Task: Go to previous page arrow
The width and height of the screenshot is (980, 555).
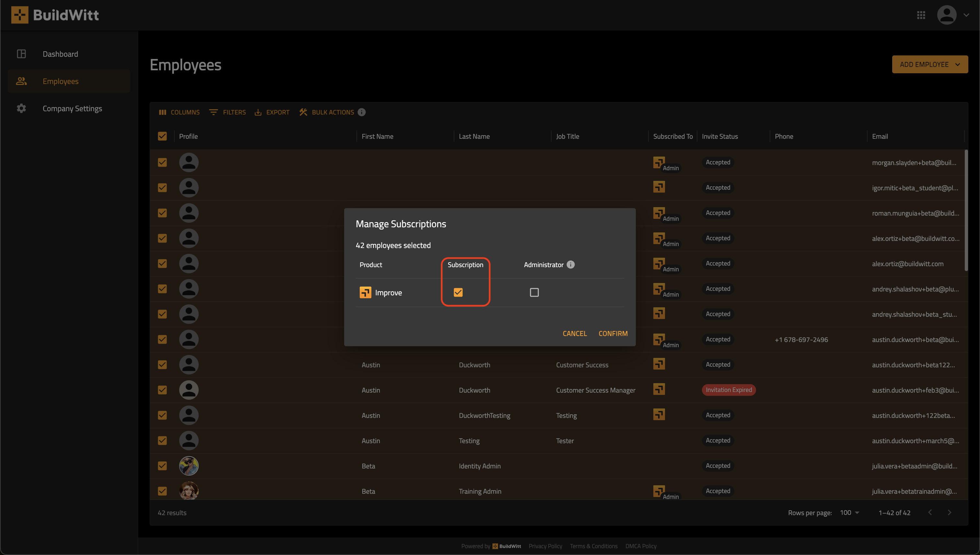Action: pyautogui.click(x=930, y=512)
